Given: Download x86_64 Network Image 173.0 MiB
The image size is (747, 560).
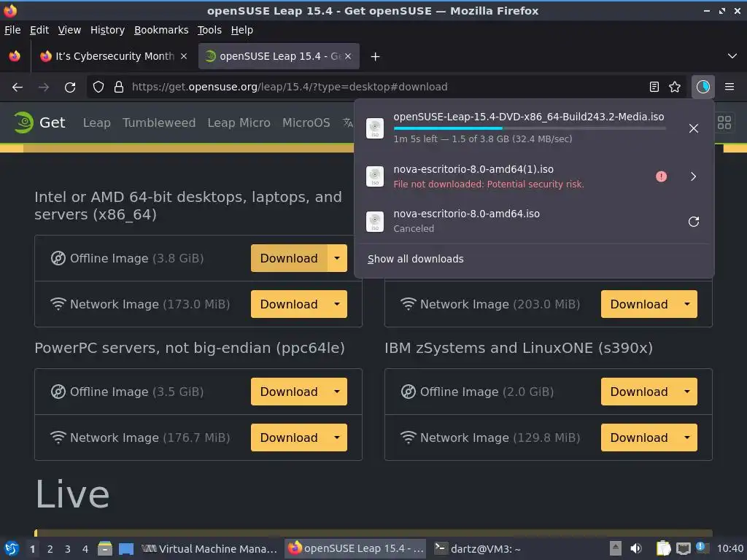Looking at the screenshot, I should tap(289, 304).
